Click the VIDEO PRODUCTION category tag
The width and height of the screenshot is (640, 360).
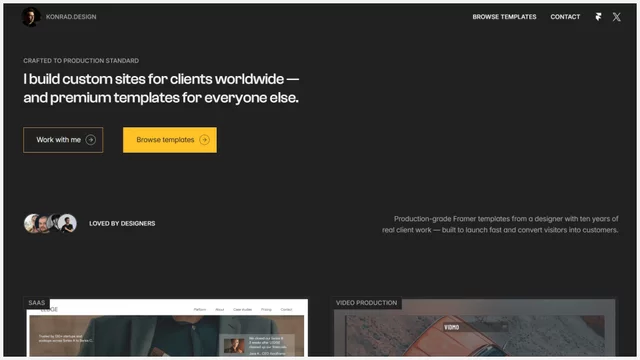[x=366, y=303]
